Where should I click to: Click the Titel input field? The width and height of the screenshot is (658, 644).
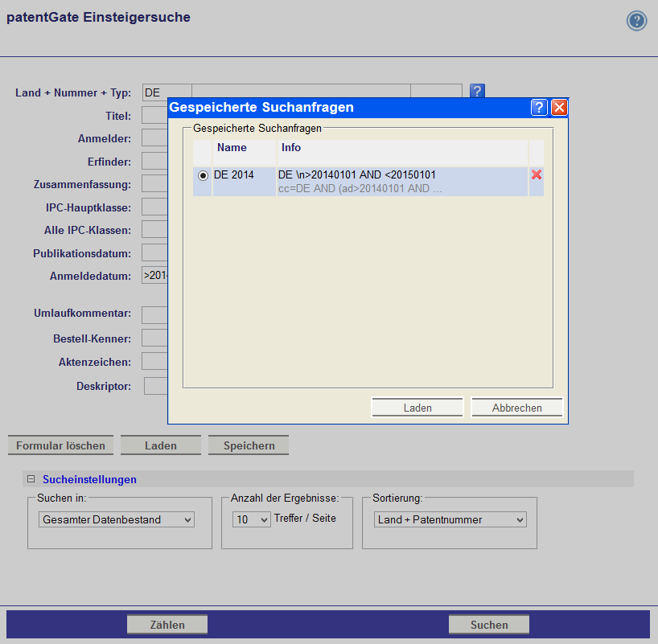point(155,115)
